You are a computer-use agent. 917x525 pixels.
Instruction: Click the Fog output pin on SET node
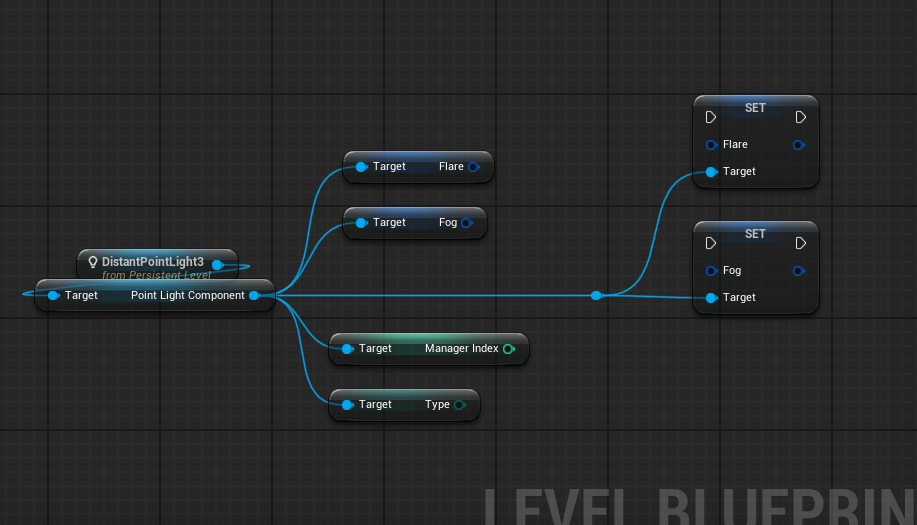point(798,271)
